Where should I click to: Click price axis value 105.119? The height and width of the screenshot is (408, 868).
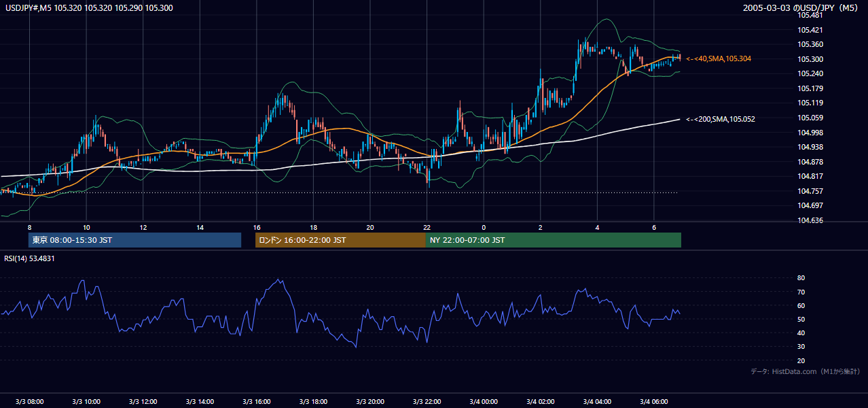tap(810, 103)
